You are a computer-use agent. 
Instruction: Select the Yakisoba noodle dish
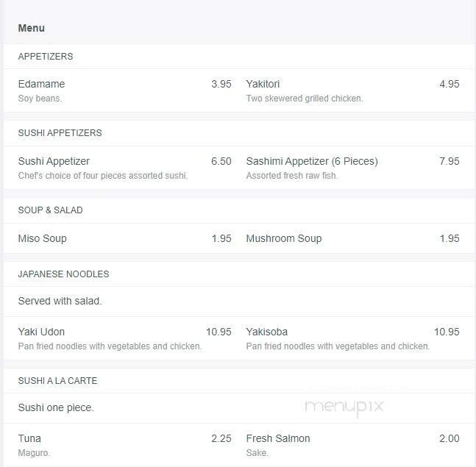267,332
